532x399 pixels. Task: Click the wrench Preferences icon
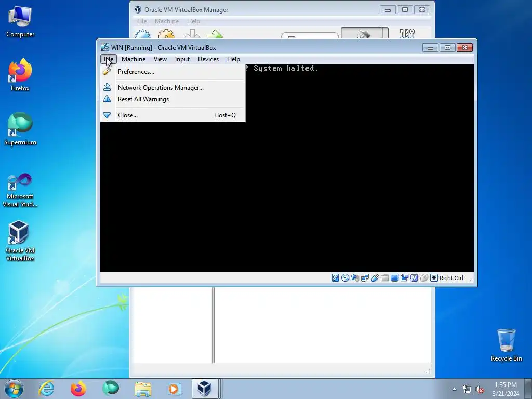[107, 71]
